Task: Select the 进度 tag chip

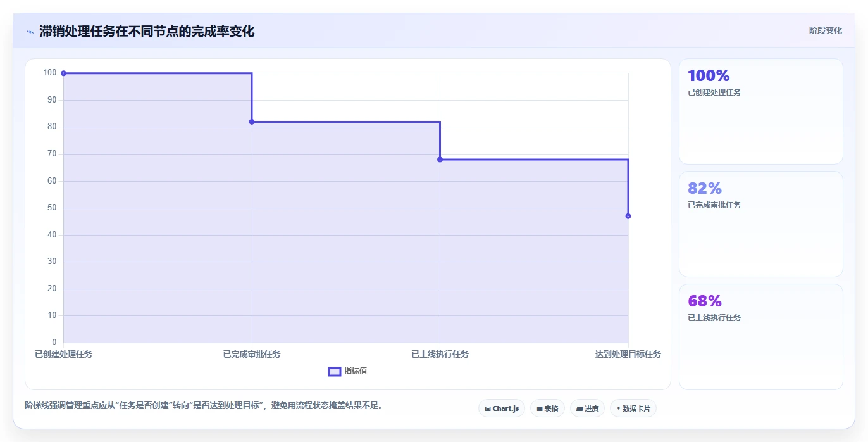Action: [x=587, y=408]
